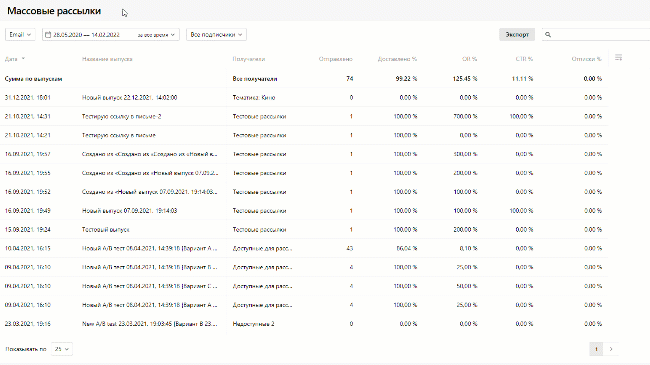Click date cell '31.12.2021, 16:01'

(x=27, y=97)
